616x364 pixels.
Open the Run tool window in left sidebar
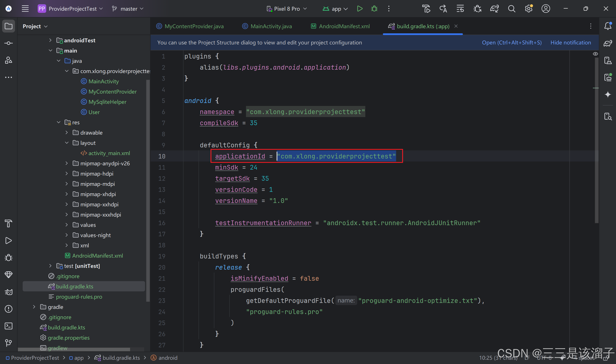pos(9,240)
